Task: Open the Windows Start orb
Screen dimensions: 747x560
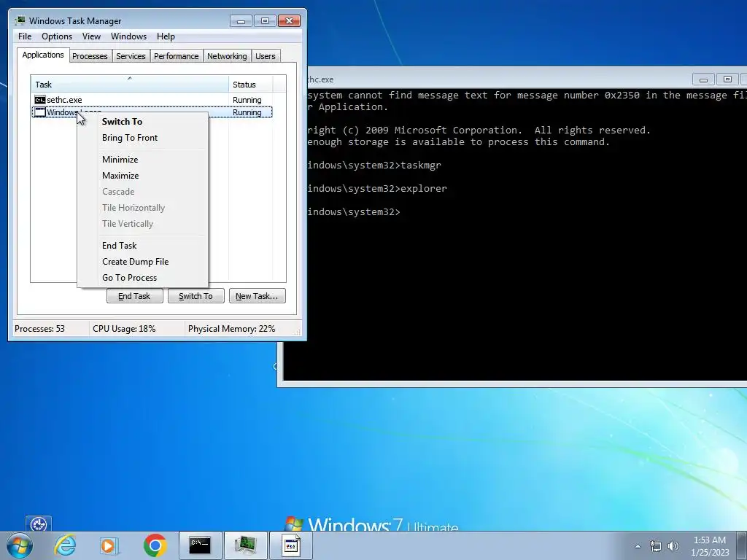Action: [x=20, y=545]
